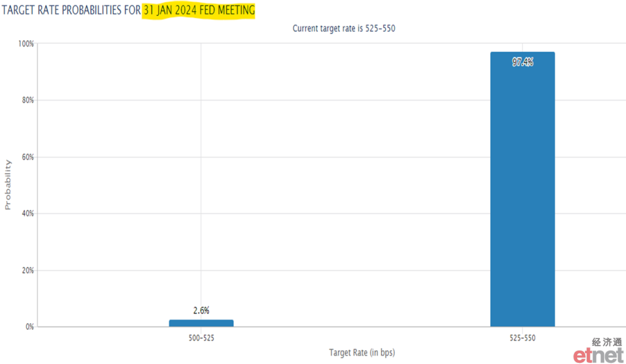Viewport: 626px width, 364px height.
Task: Click the highlighted 31 JAN 2024 FED MEETING title
Action: [x=199, y=10]
